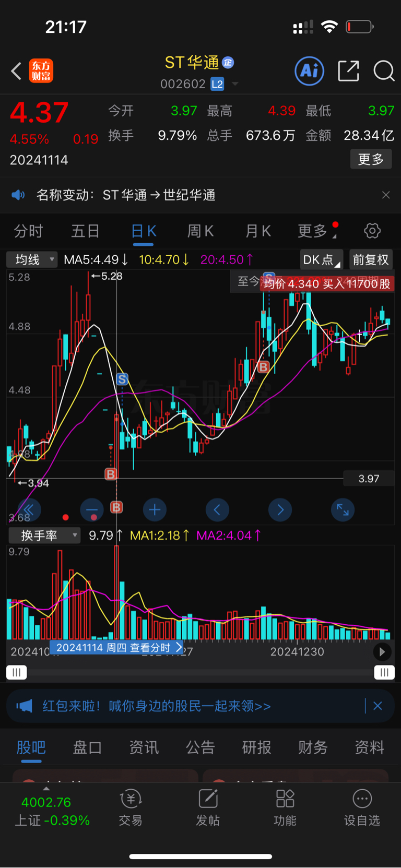Tap the current price 4.37
The image size is (401, 868).
(39, 112)
